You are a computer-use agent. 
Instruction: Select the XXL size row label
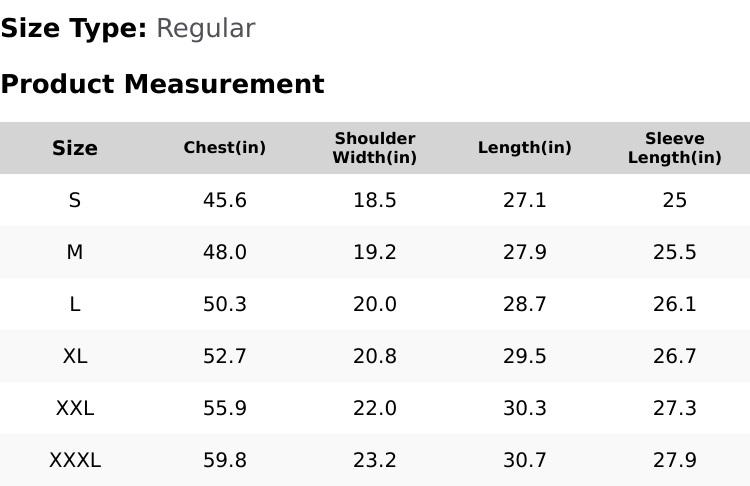(x=75, y=408)
